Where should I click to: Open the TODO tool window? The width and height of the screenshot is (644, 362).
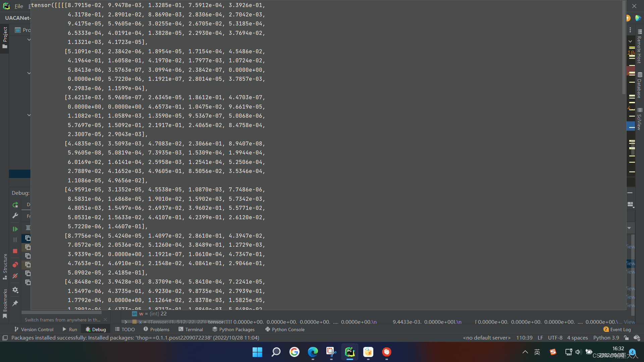[125, 329]
